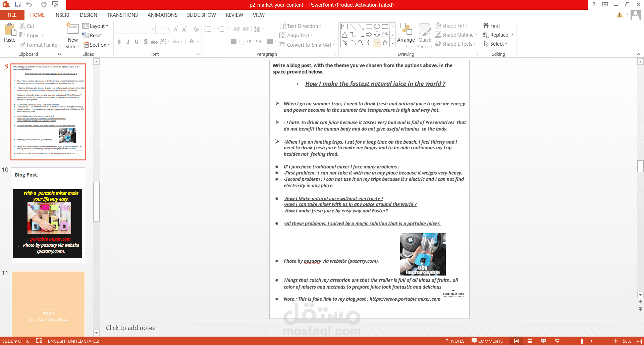The image size is (644, 345).
Task: Decrease list indent level icon
Action: point(237,29)
